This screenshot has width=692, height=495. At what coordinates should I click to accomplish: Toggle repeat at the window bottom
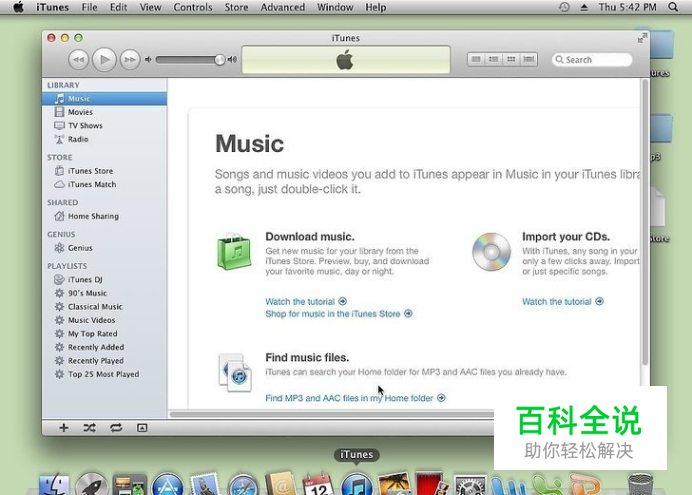tap(116, 428)
